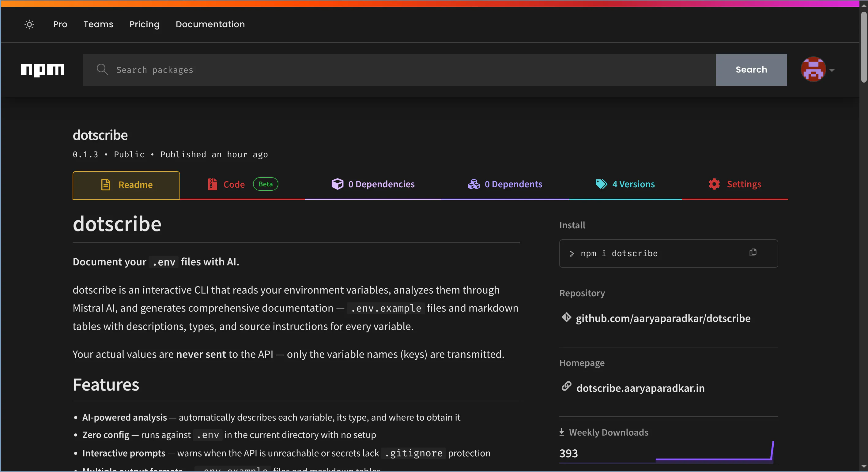This screenshot has width=868, height=472.
Task: Click the git repository diamond icon
Action: (566, 317)
